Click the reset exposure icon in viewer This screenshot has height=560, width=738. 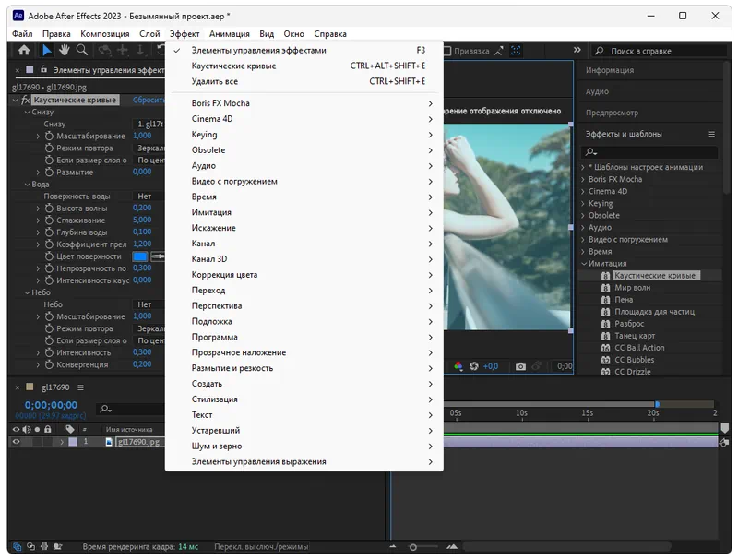(x=474, y=366)
